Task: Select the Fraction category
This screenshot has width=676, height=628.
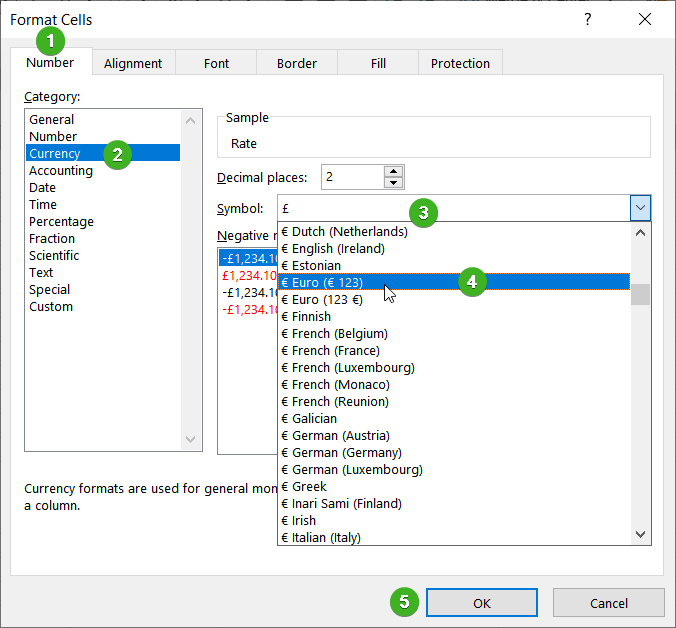Action: coord(103,238)
